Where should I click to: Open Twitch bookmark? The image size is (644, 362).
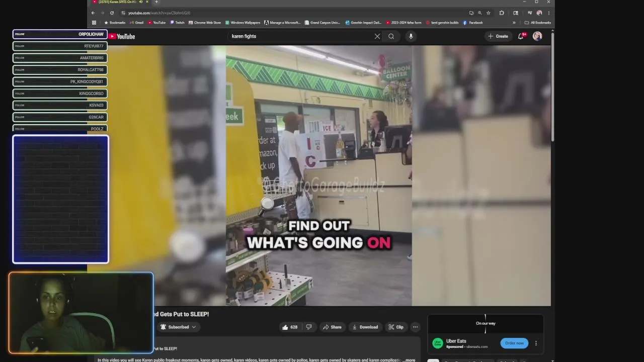(x=177, y=23)
